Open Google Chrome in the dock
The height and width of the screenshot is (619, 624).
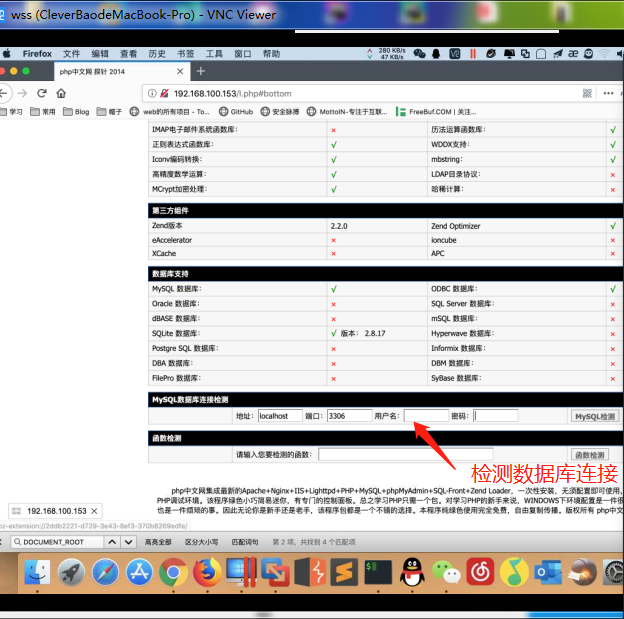pyautogui.click(x=173, y=572)
